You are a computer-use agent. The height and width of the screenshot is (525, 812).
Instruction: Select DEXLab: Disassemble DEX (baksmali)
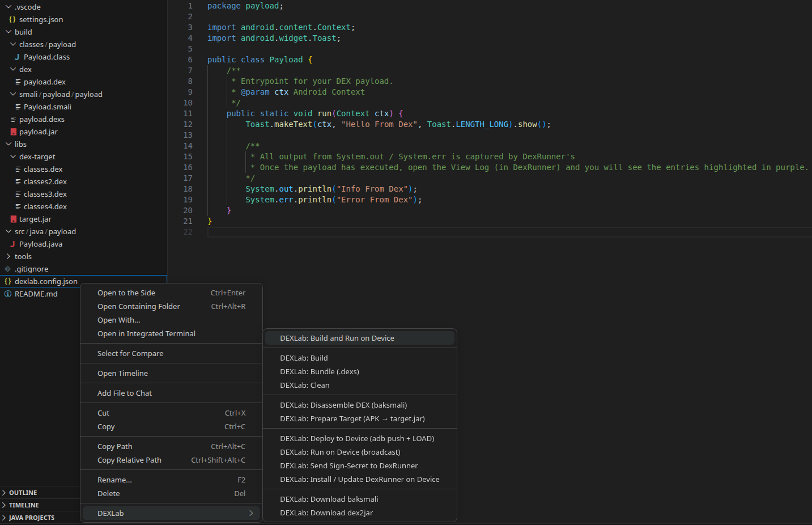tap(360, 405)
